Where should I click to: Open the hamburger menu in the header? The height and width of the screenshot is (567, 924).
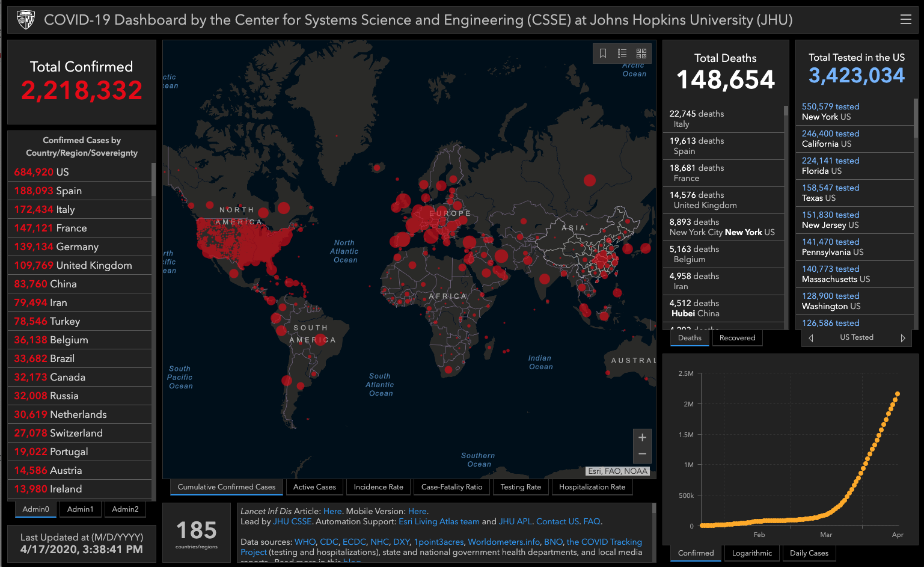point(906,19)
